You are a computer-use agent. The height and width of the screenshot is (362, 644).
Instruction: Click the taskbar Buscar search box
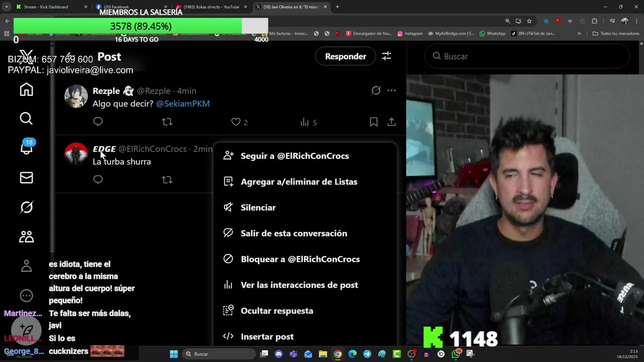218,354
